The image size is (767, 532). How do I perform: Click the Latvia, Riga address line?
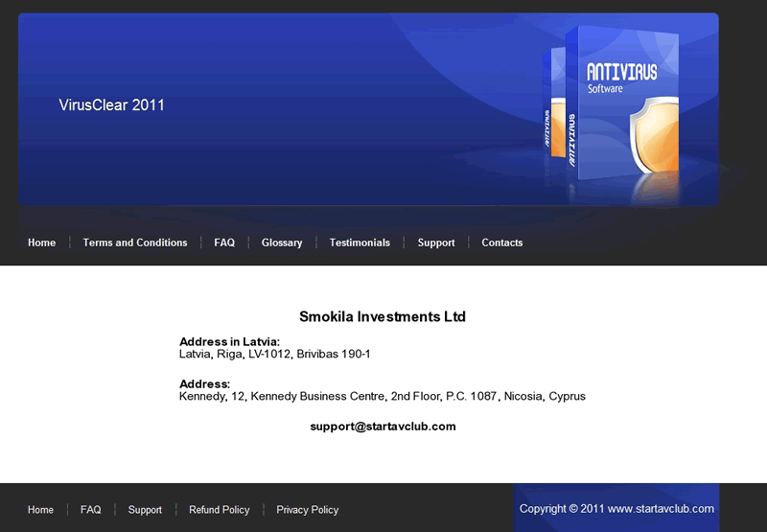tap(275, 354)
